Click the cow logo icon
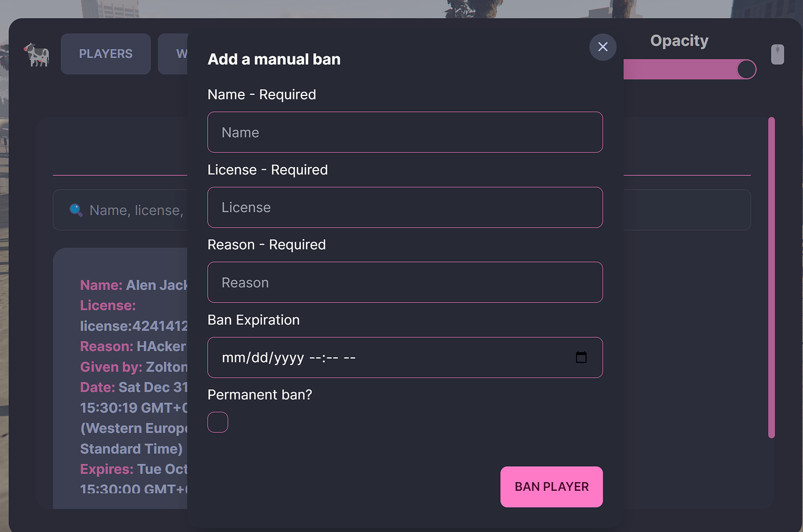Screen dimensions: 803x532 click(37, 54)
